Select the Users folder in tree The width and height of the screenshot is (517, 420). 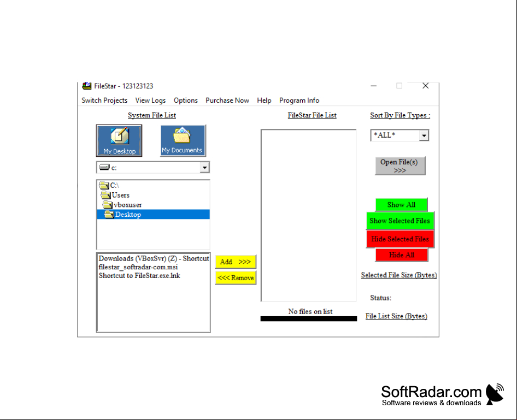point(121,195)
